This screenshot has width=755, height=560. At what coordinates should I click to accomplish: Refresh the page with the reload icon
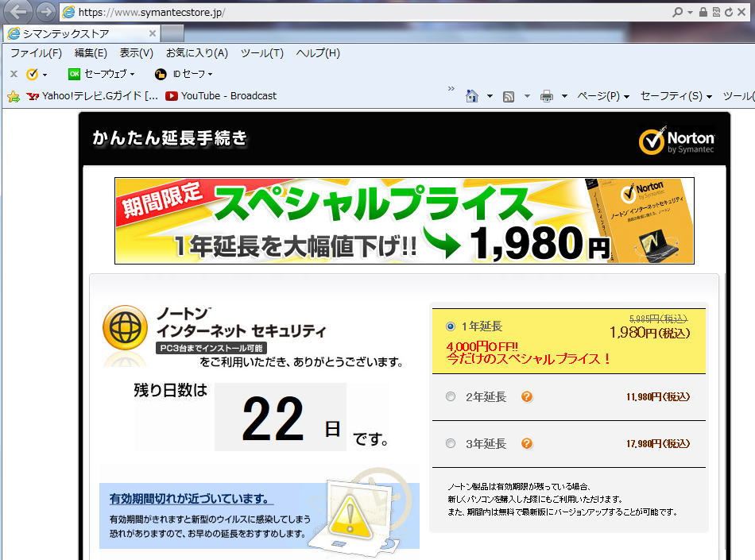point(729,12)
